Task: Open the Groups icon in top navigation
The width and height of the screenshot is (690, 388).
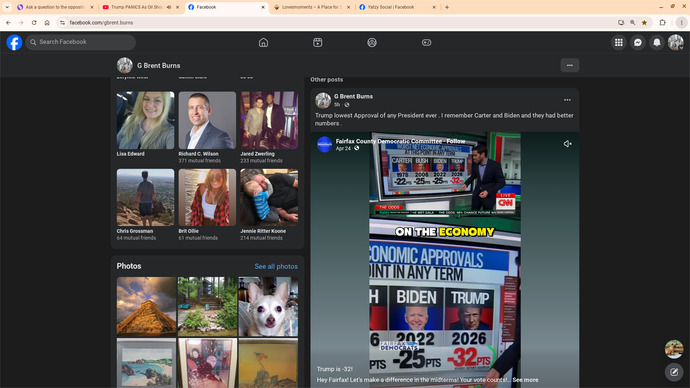Action: tap(372, 42)
